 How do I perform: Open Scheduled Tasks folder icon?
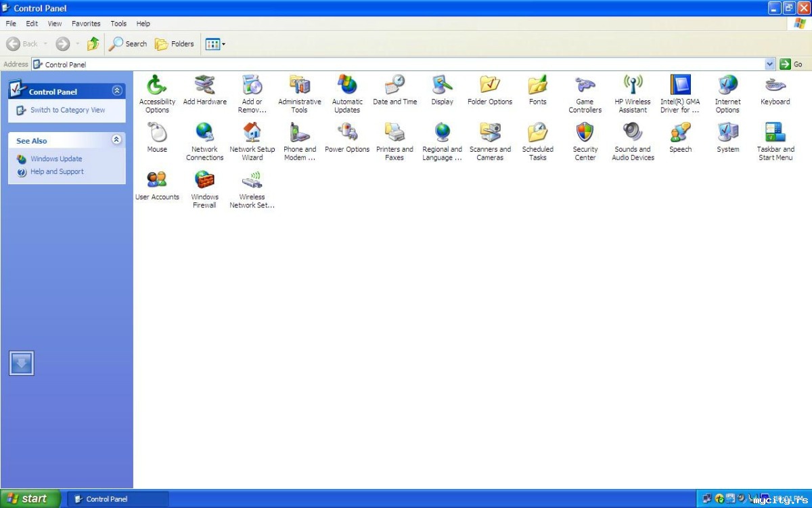(537, 133)
